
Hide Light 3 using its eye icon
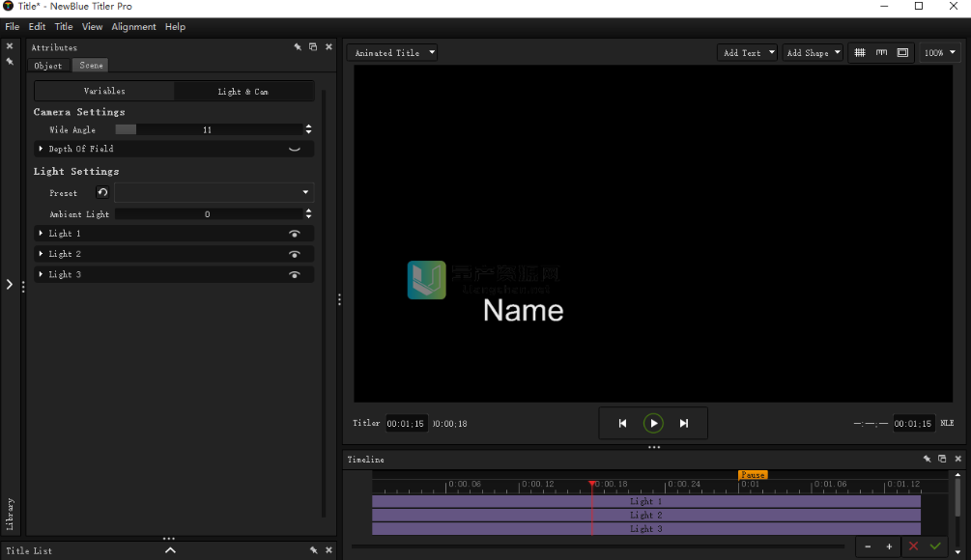coord(295,275)
